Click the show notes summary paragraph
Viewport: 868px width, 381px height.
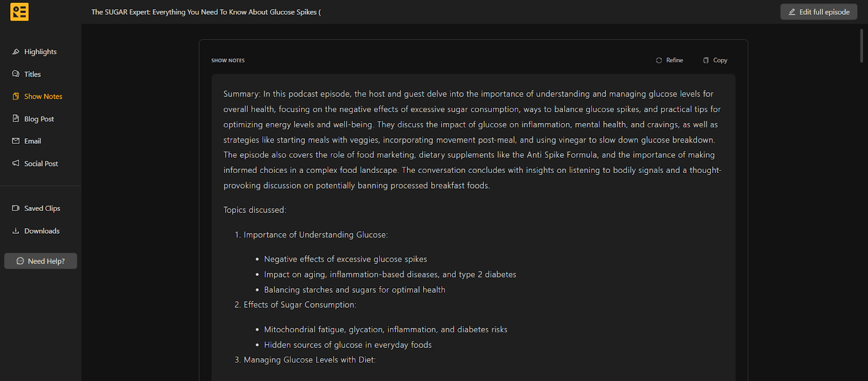tap(471, 139)
